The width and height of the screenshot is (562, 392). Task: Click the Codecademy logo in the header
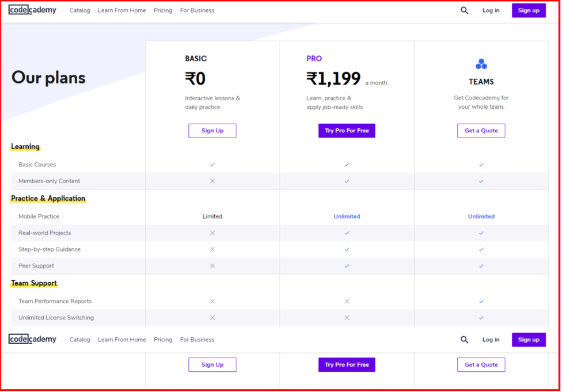(32, 10)
